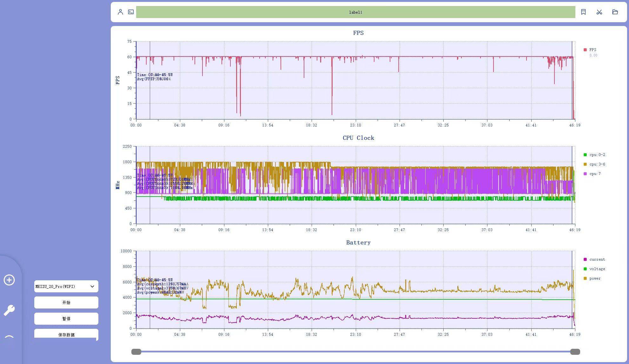Click the CPU Clock chart title
This screenshot has width=629, height=364.
click(x=358, y=138)
